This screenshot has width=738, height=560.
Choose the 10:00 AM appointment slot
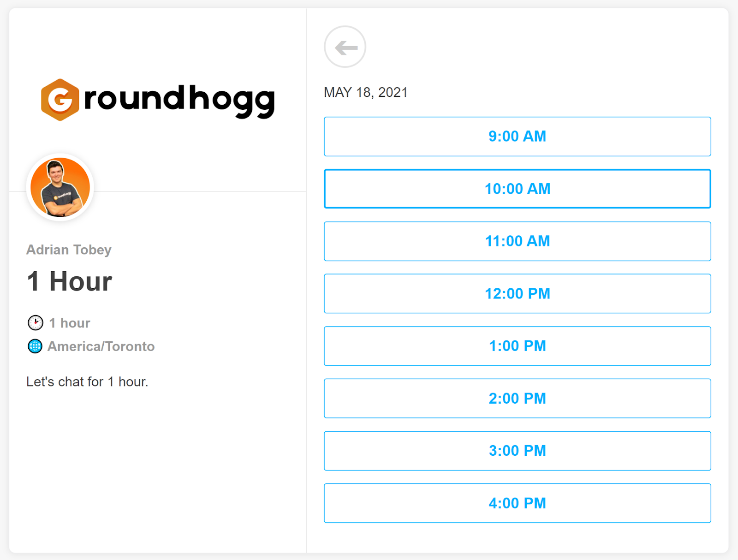(518, 189)
